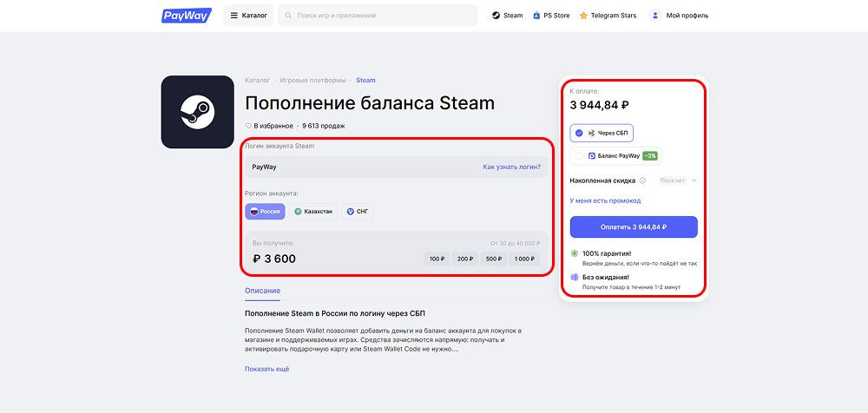Click the Оплатить 3 944,84 ₽ button
Viewport: 868px width, 413px height.
coord(634,227)
